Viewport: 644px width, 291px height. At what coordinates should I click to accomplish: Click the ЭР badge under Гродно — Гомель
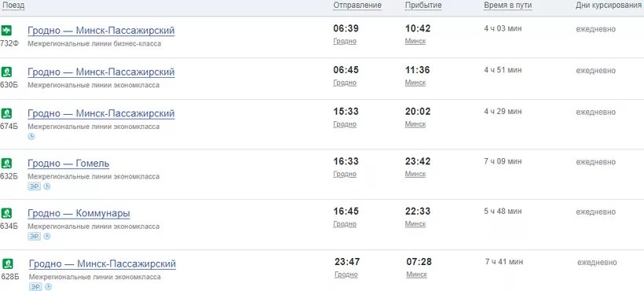[34, 186]
